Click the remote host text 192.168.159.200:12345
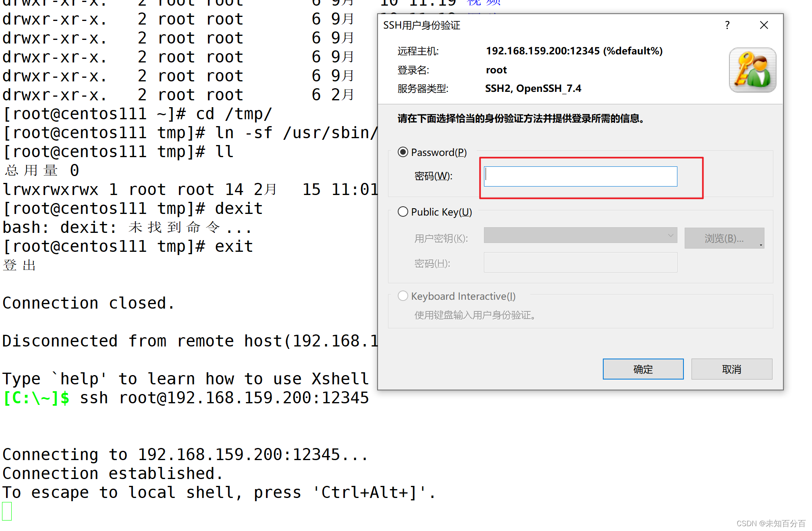This screenshot has width=812, height=531. click(x=542, y=51)
